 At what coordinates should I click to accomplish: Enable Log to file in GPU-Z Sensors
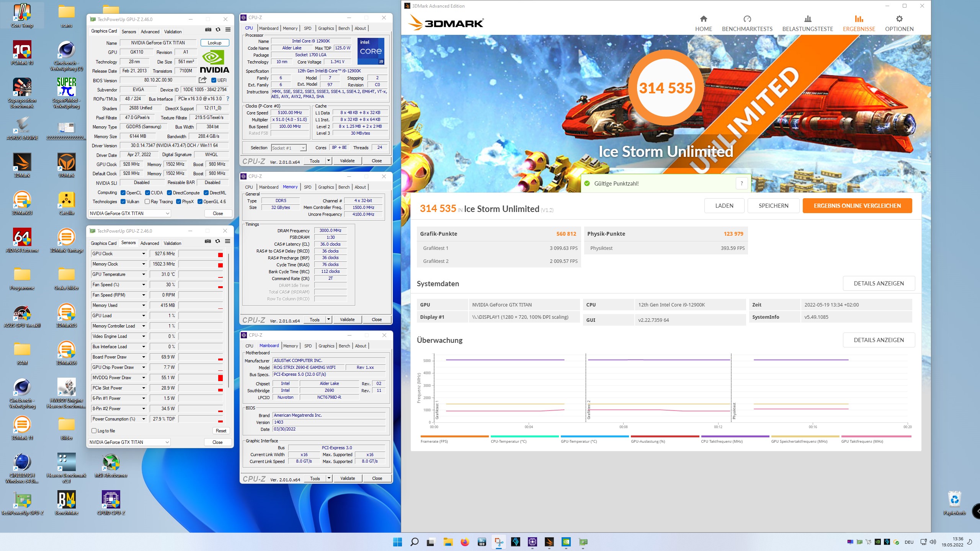click(x=94, y=431)
